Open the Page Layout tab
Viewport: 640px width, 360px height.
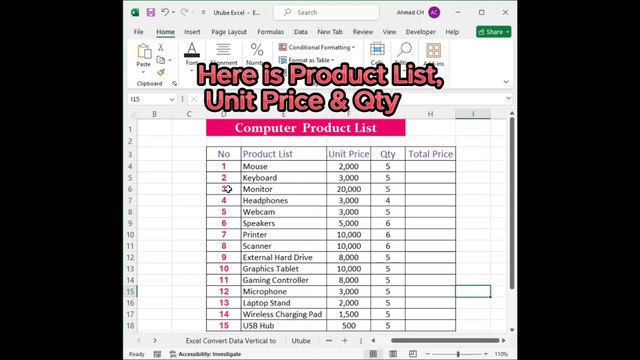[229, 32]
